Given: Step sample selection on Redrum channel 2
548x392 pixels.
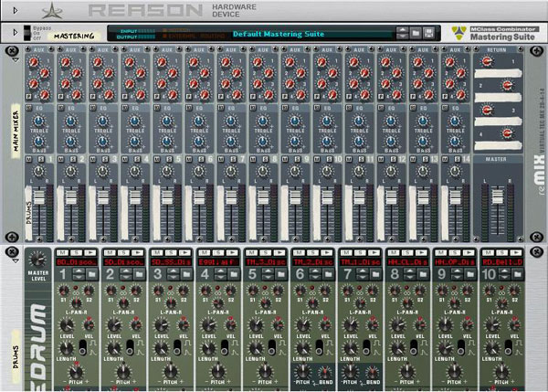Looking at the screenshot, I should [x=126, y=274].
